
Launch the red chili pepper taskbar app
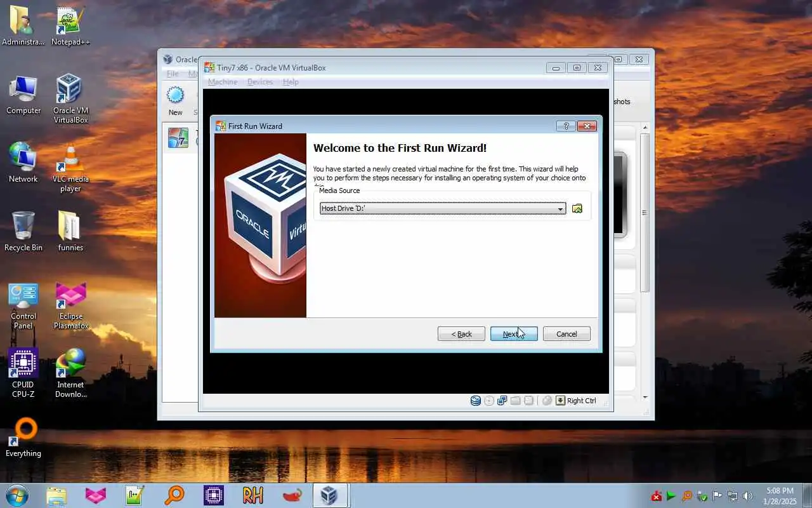tap(292, 495)
